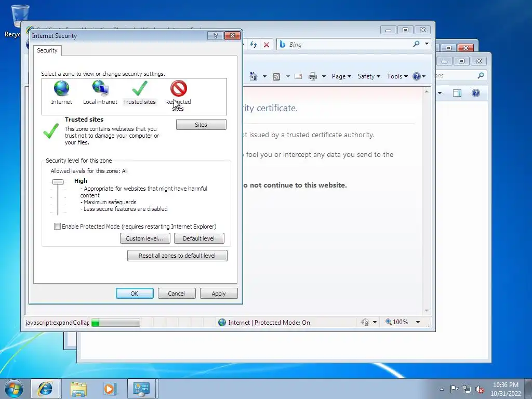Click the Show desktop strip on taskbar
The height and width of the screenshot is (399, 532).
(528, 389)
